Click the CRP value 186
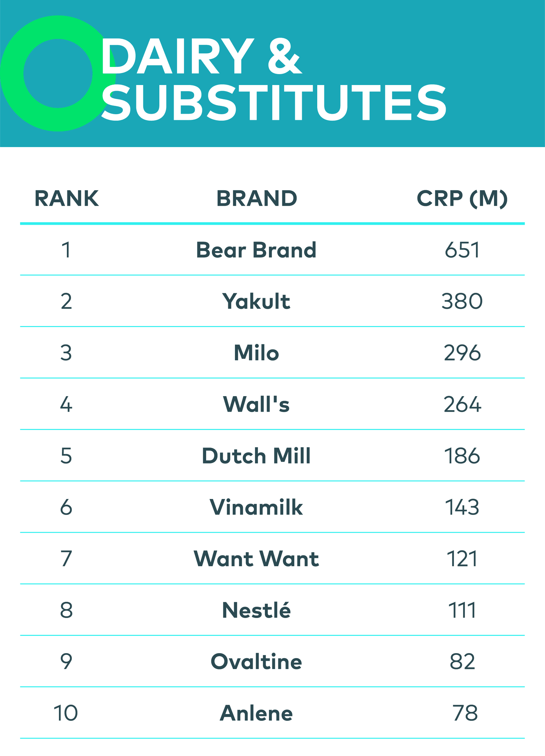545x756 pixels. pyautogui.click(x=462, y=456)
